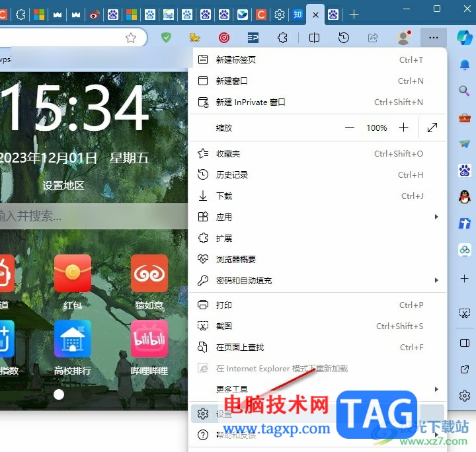Close the current active tab
The image size is (476, 452).
coord(315,15)
